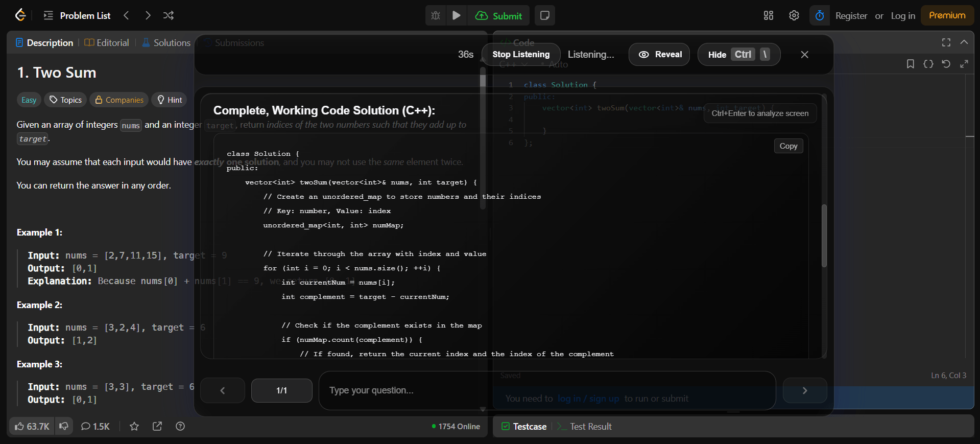Open the Register link

coord(851,16)
